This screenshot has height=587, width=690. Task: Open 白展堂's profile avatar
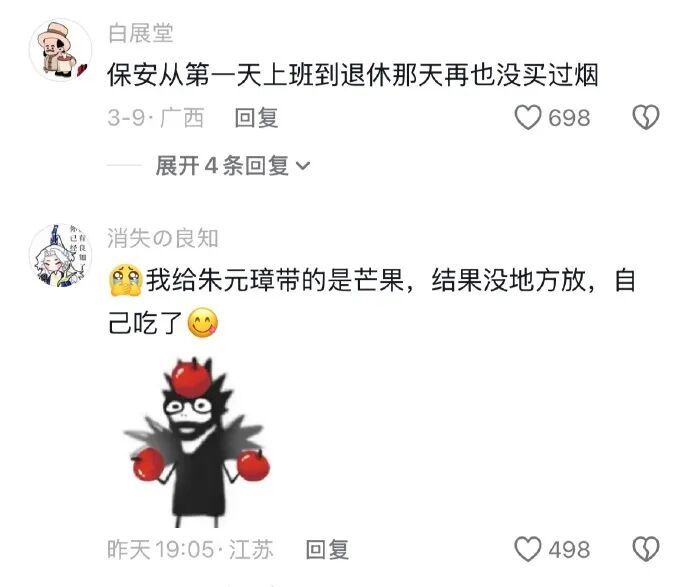pos(60,49)
